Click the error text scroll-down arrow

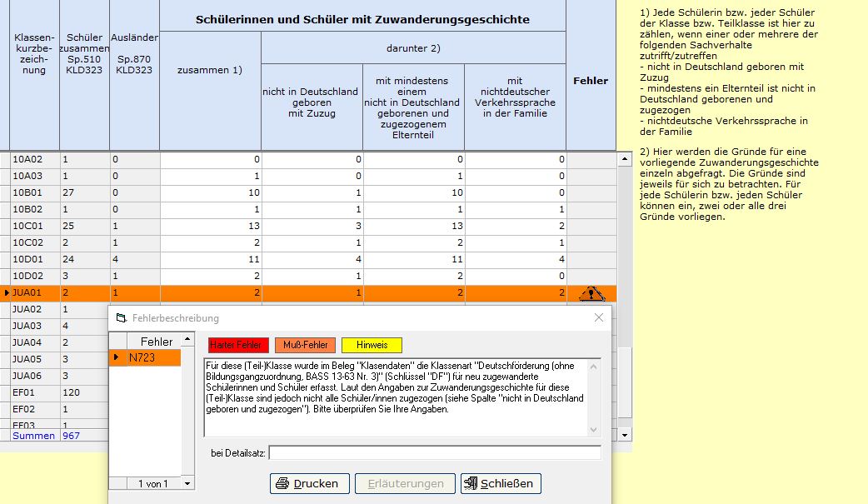(593, 429)
